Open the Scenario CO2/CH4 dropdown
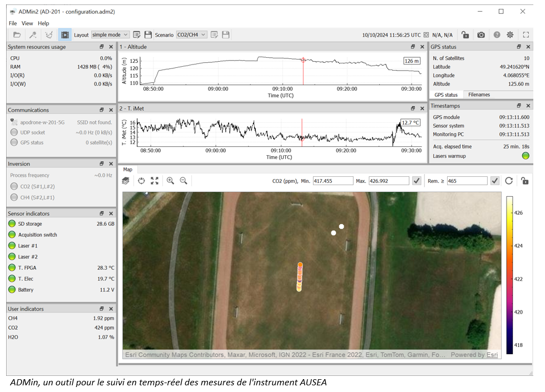 point(191,34)
